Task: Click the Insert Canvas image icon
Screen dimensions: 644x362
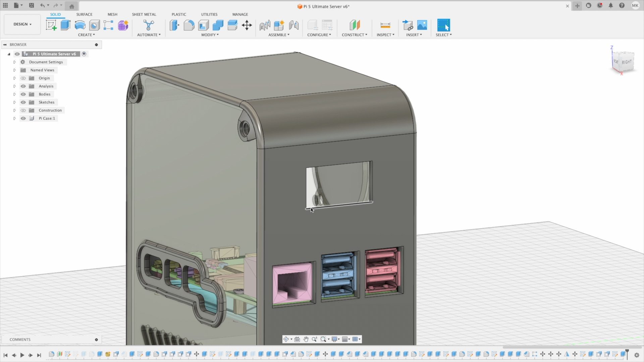Action: click(x=422, y=25)
